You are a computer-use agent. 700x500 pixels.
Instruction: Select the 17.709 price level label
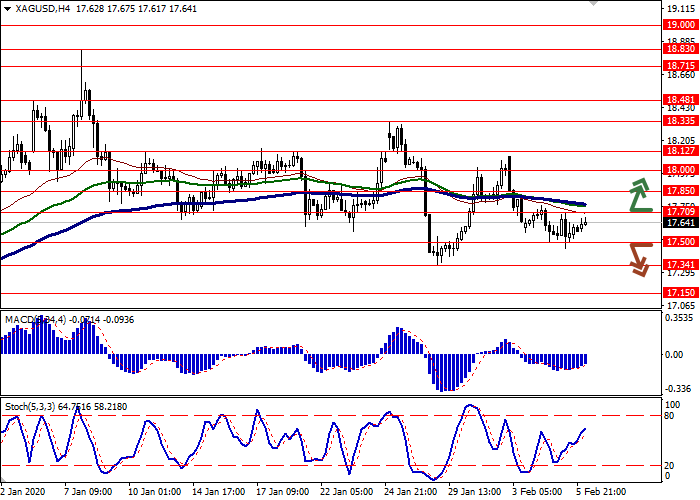[680, 212]
